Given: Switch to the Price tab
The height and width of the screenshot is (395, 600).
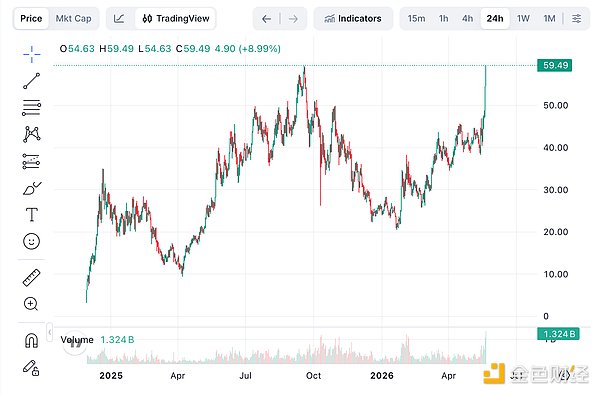Looking at the screenshot, I should tap(31, 18).
